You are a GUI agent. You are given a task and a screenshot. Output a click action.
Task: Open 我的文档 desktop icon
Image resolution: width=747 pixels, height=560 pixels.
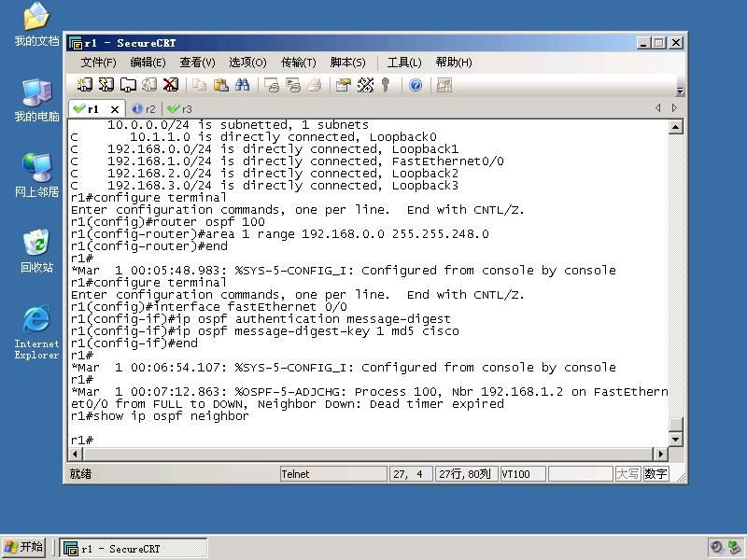tap(36, 24)
